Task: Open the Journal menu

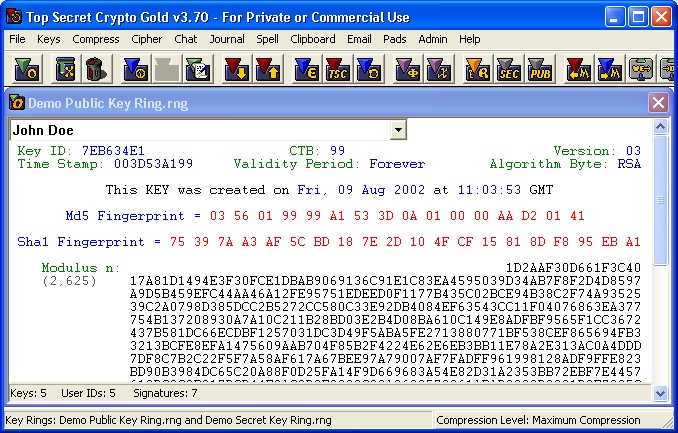Action: [x=227, y=39]
